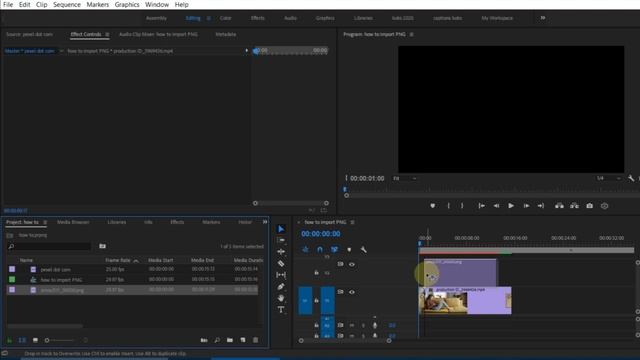The width and height of the screenshot is (640, 360).
Task: Toggle V2 sync lock icon
Action: click(x=340, y=264)
